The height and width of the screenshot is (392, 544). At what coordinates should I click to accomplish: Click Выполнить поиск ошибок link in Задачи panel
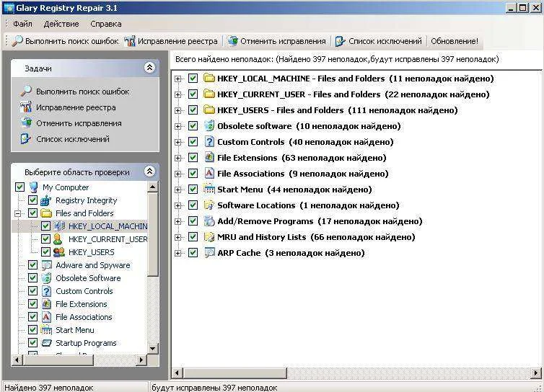(x=82, y=92)
